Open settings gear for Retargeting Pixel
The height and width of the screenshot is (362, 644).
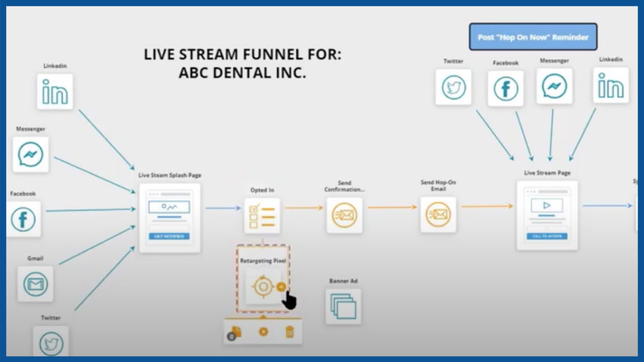263,332
